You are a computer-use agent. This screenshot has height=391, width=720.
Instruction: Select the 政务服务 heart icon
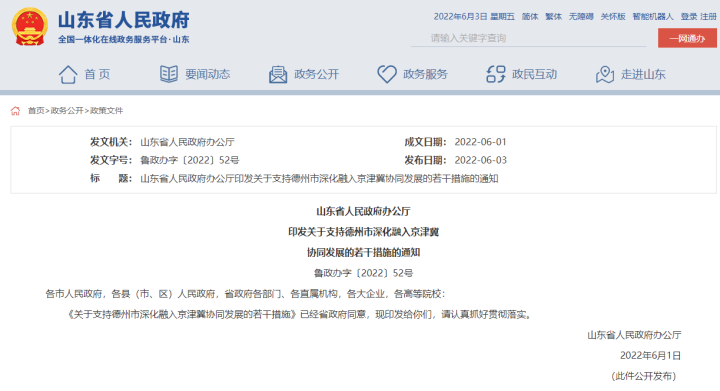(387, 74)
